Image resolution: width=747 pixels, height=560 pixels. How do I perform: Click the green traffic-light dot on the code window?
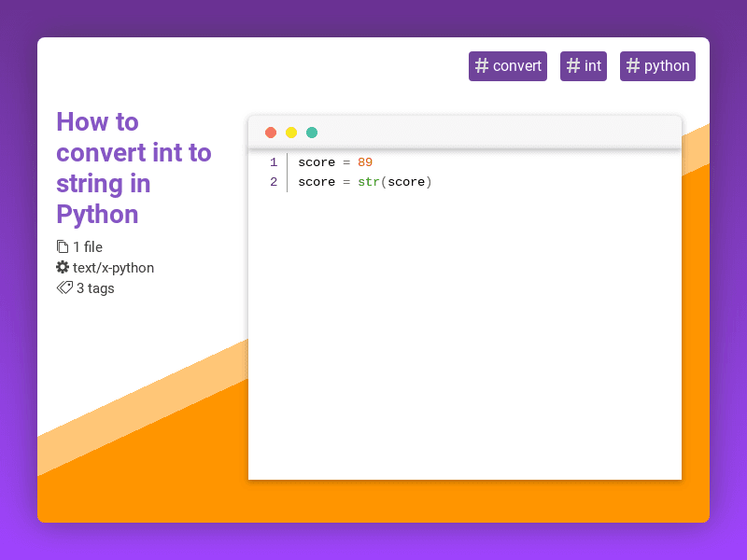(311, 132)
